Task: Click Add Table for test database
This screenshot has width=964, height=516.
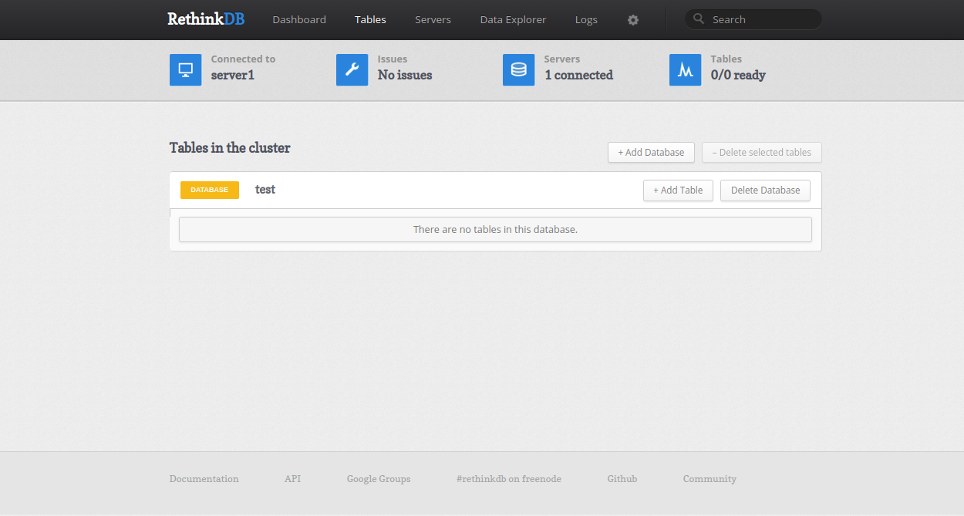Action: pos(678,191)
